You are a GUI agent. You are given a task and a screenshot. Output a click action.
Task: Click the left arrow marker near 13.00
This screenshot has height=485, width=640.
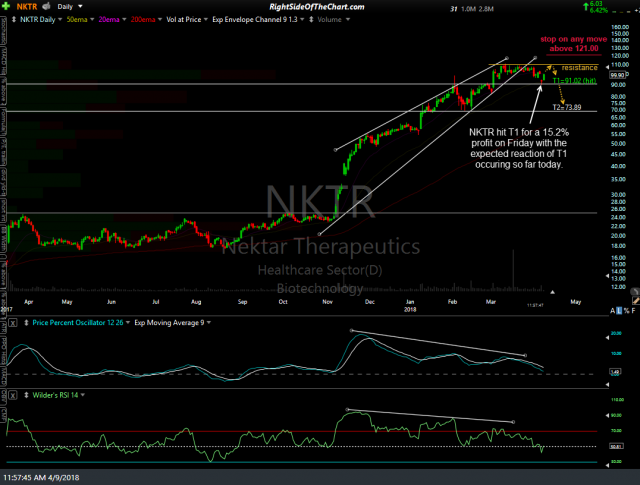(607, 276)
